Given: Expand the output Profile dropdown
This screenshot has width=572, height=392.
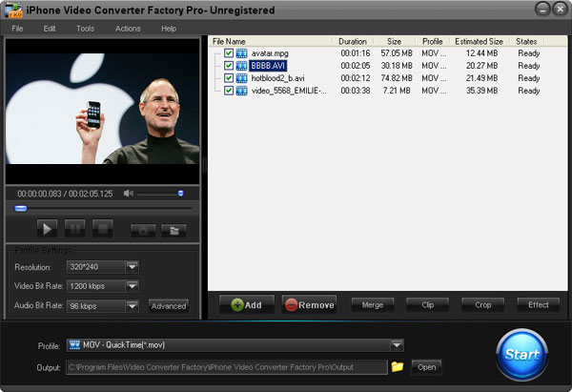Looking at the screenshot, I should click(x=397, y=345).
